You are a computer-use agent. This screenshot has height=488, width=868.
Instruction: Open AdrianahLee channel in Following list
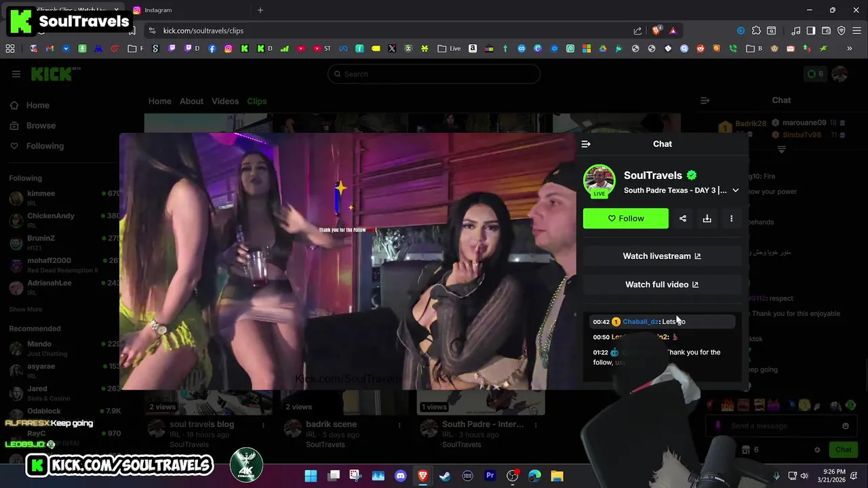click(64, 287)
